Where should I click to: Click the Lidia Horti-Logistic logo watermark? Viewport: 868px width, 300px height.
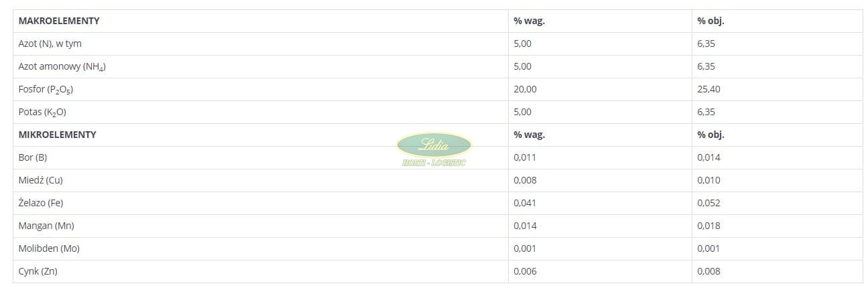[434, 149]
